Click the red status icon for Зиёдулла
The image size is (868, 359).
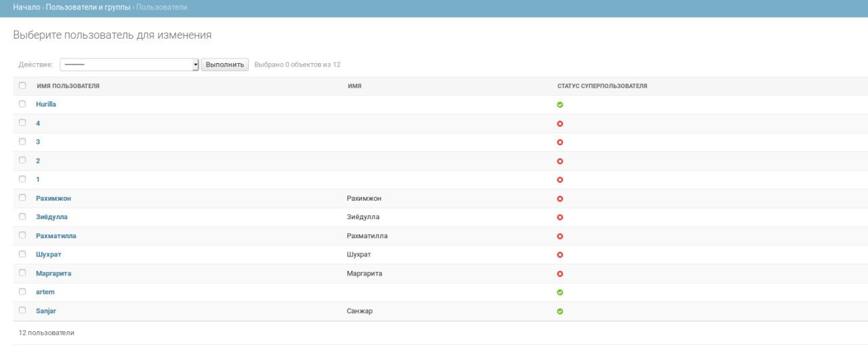(560, 217)
